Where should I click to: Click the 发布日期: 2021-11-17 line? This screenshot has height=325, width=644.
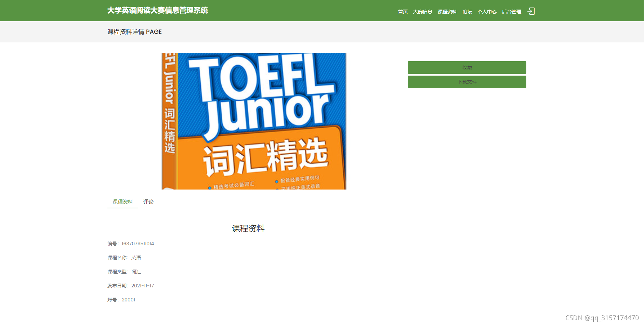131,286
